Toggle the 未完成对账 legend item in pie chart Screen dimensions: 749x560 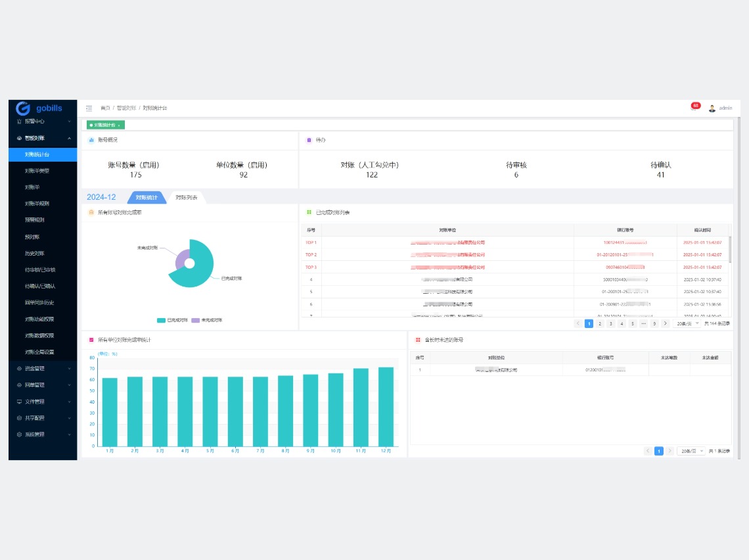click(207, 320)
